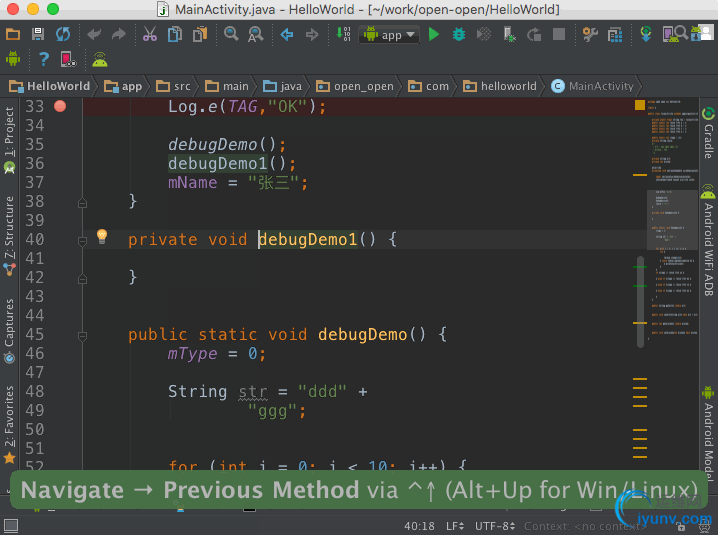Toggle tool window bars at bottom-left corner
Image resolution: width=718 pixels, height=535 pixels.
tap(11, 525)
